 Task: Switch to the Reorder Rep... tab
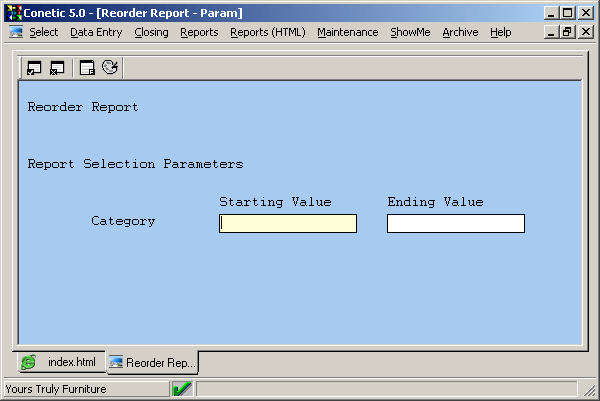click(152, 362)
